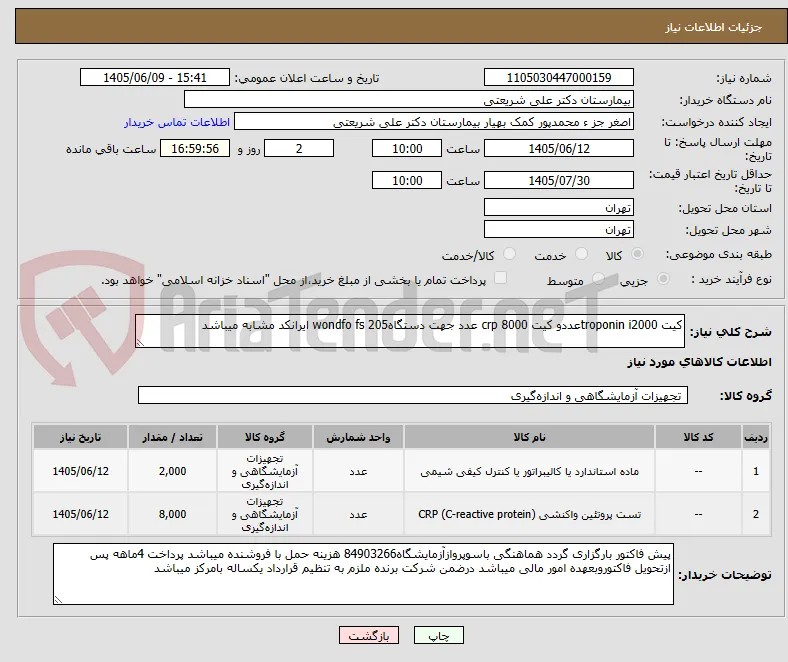This screenshot has height=662, width=788.
Task: Click the delivery province field تهران
Action: click(x=559, y=207)
